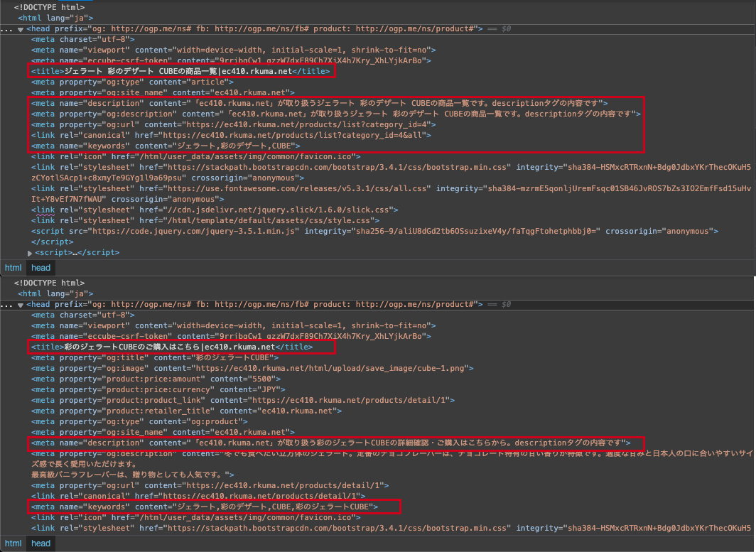Collapse the head element in the lower DevTools panel
The image size is (756, 552).
tap(20, 305)
